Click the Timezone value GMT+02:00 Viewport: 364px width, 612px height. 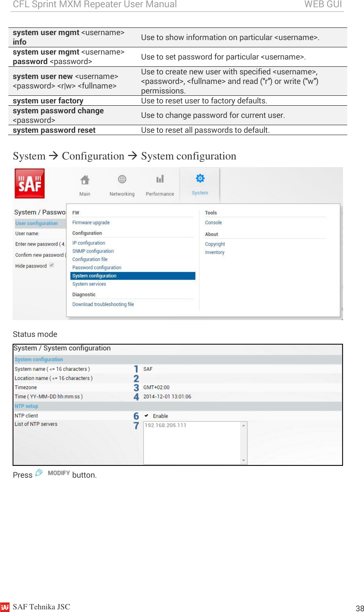tap(156, 387)
